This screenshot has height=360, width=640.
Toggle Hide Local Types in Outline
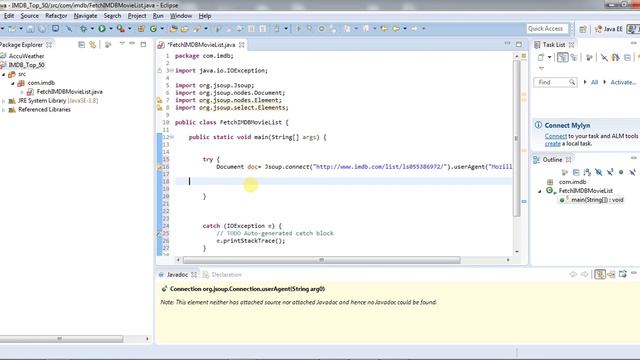point(632,172)
